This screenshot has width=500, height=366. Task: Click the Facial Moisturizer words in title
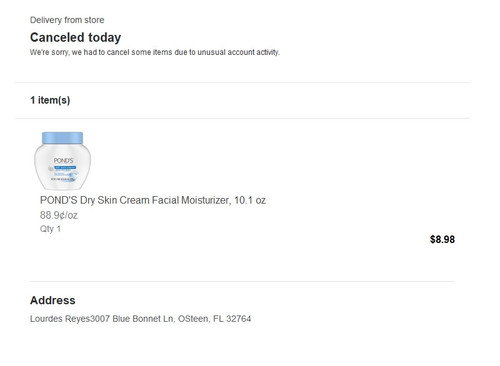click(x=191, y=200)
